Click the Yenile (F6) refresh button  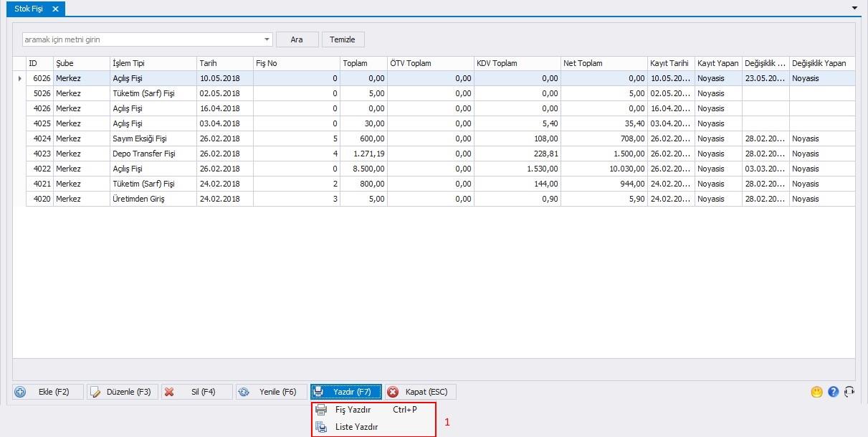[x=272, y=392]
